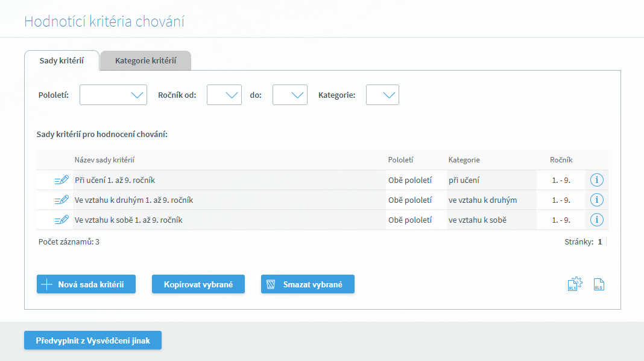
Task: Click the "Nová sada kritérií" button
Action: coord(86,284)
